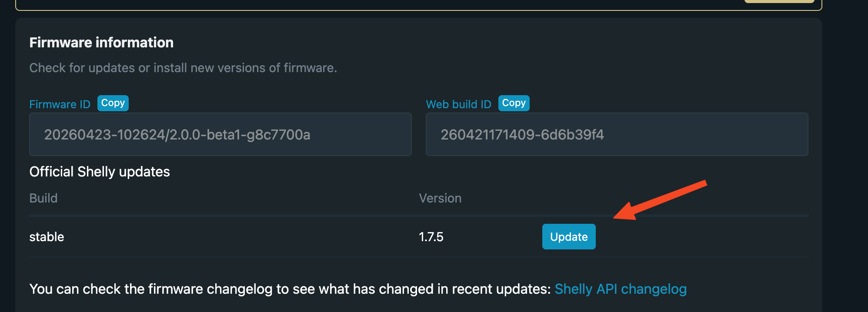Image resolution: width=868 pixels, height=312 pixels.
Task: Open the Shelly API changelog link
Action: 621,289
